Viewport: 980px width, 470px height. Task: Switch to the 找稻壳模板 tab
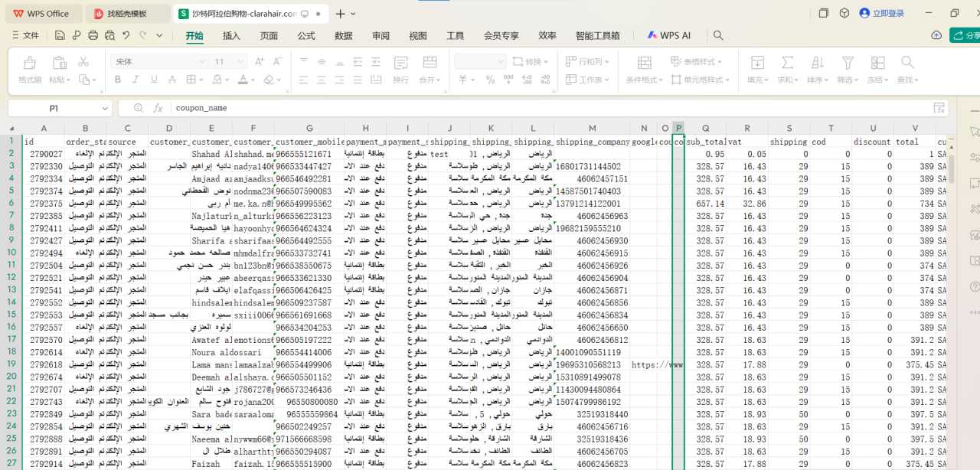pos(127,14)
